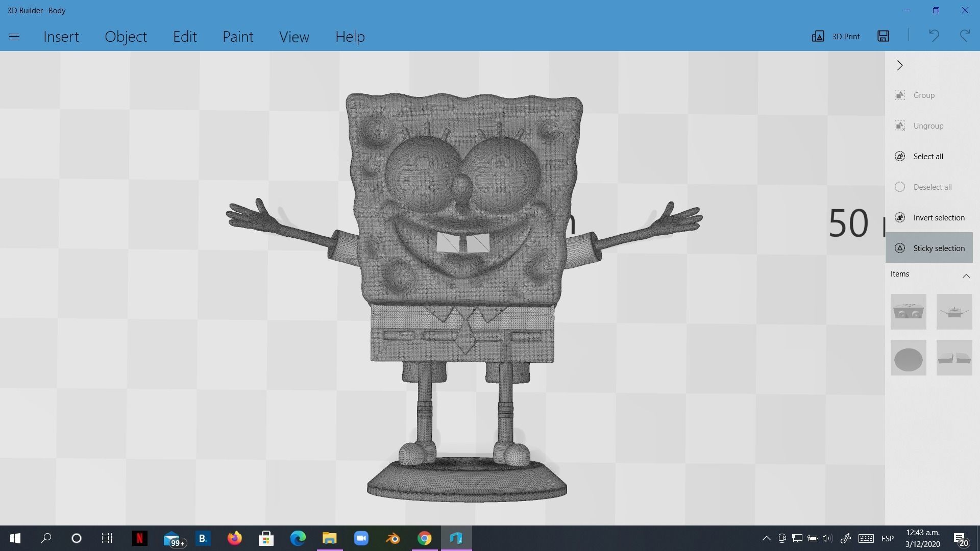The image size is (980, 551).
Task: Open the volume control in the tray
Action: coord(827,538)
